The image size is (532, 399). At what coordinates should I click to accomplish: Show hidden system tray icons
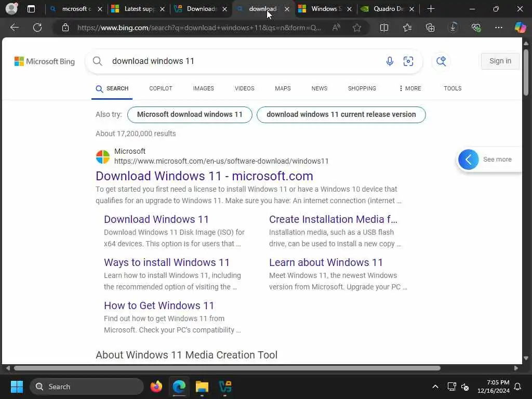435,387
